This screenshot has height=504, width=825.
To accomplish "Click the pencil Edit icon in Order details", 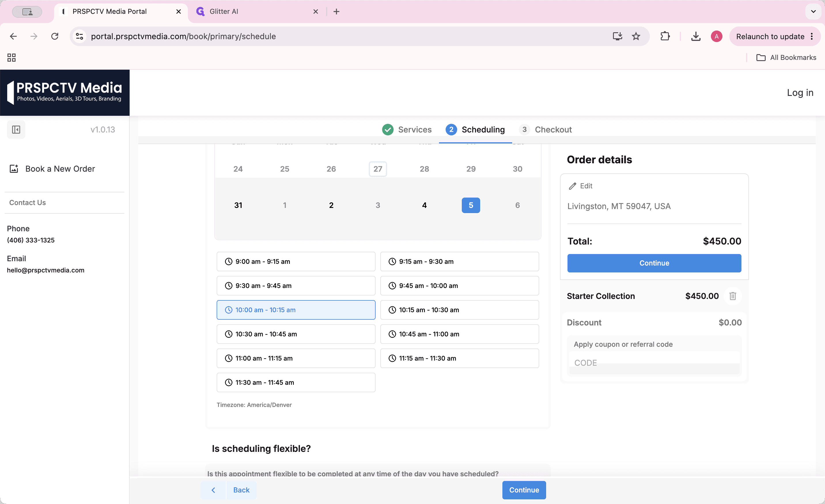I will 573,186.
